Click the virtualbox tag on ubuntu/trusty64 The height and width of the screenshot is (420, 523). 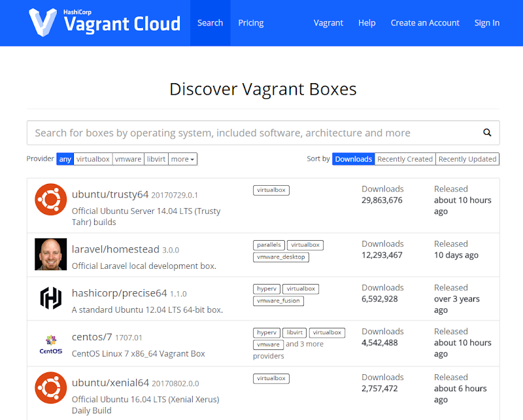(x=271, y=190)
